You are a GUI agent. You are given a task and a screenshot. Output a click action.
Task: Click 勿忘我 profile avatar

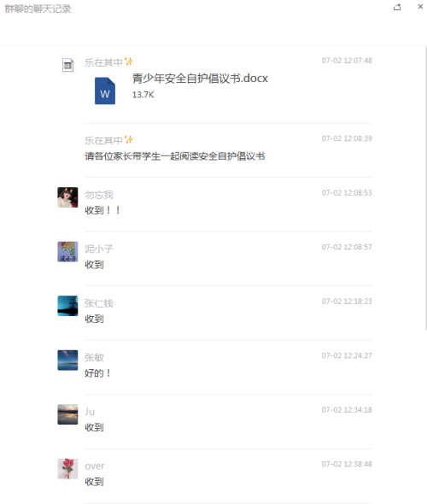(67, 197)
